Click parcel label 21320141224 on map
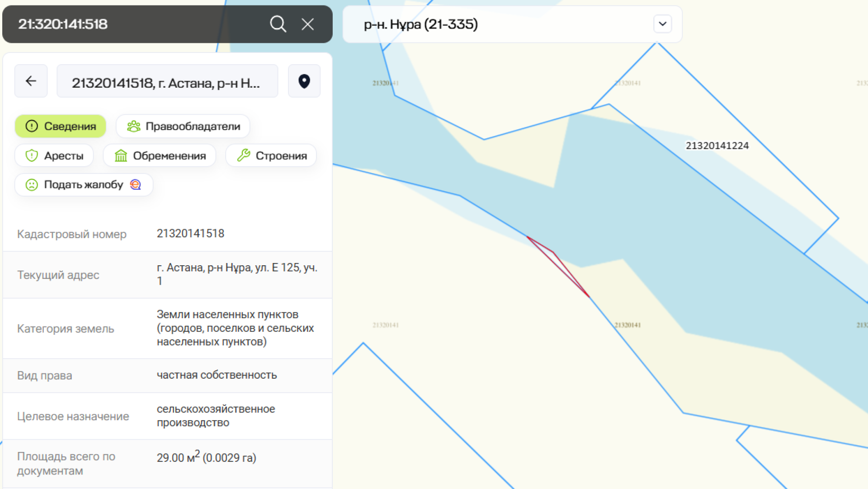 (717, 146)
